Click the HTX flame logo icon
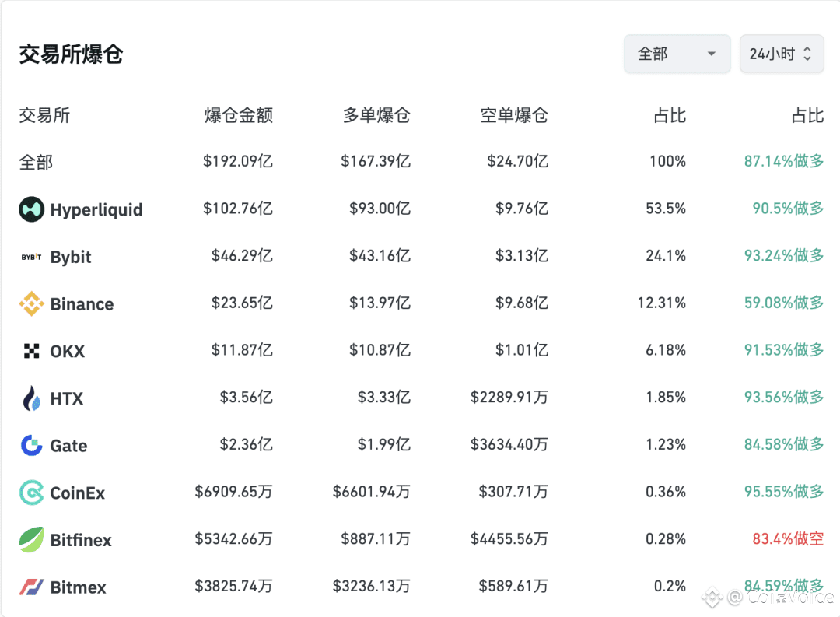Viewport: 840px width, 617px height. pyautogui.click(x=32, y=398)
